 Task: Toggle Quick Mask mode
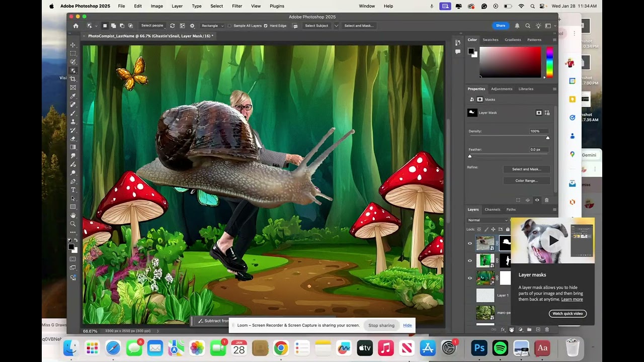pyautogui.click(x=73, y=259)
